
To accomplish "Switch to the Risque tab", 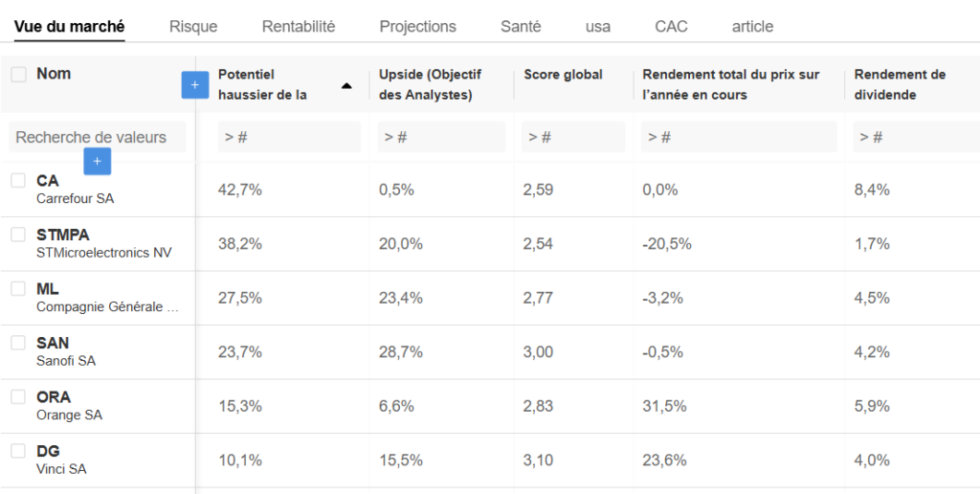I will [193, 27].
